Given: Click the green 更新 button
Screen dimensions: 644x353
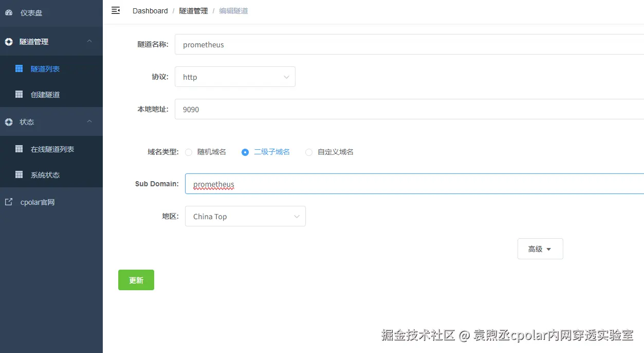Looking at the screenshot, I should 136,280.
